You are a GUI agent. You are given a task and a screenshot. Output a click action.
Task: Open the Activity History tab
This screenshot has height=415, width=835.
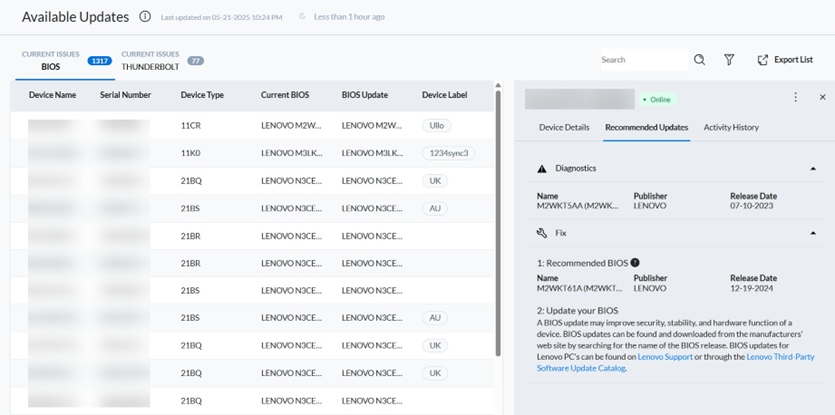point(730,127)
